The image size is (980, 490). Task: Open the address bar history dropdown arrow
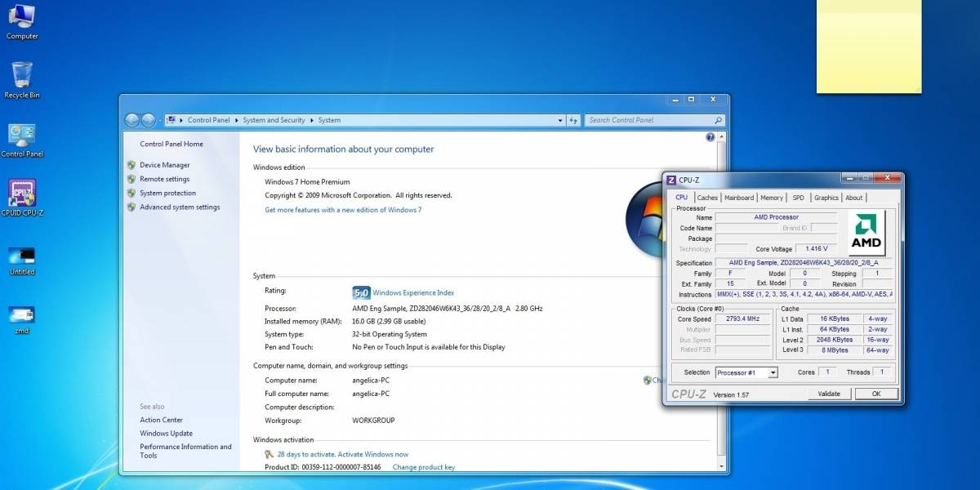(560, 120)
